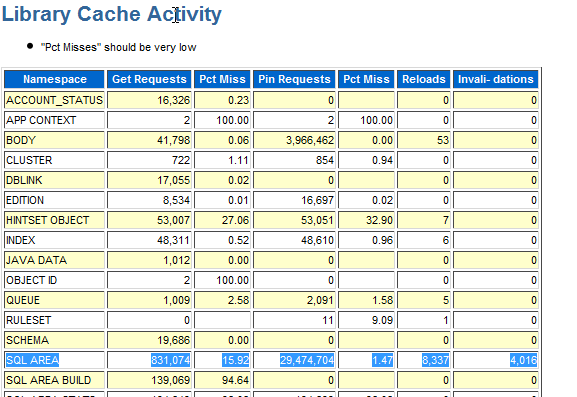577x397 pixels.
Task: Click the highlighted 1.47 value
Action: [x=382, y=360]
